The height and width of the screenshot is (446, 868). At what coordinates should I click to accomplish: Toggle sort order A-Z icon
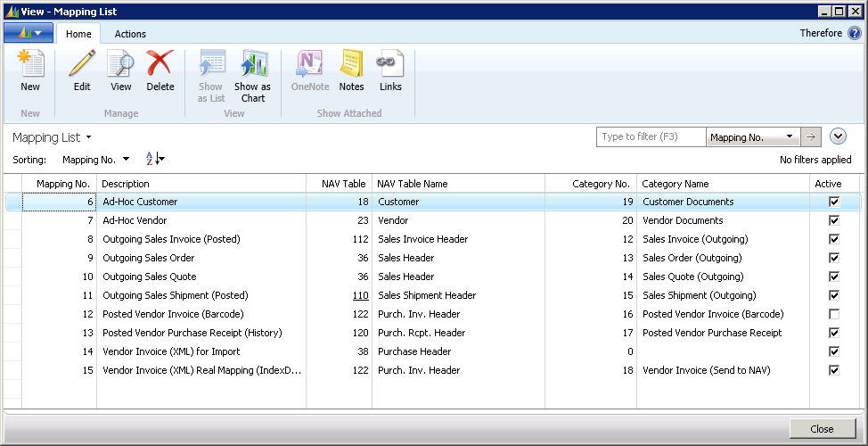point(154,159)
